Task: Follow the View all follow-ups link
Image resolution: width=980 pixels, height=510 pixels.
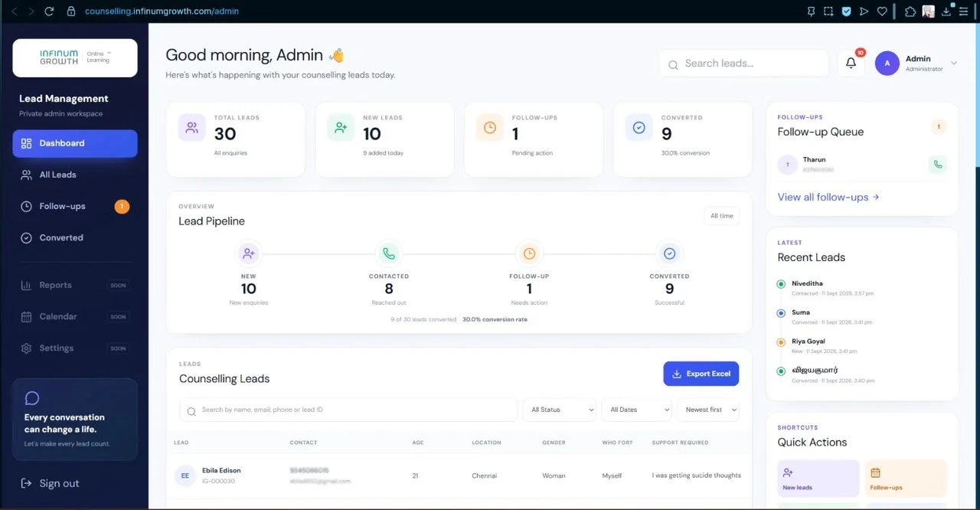Action: coord(828,197)
